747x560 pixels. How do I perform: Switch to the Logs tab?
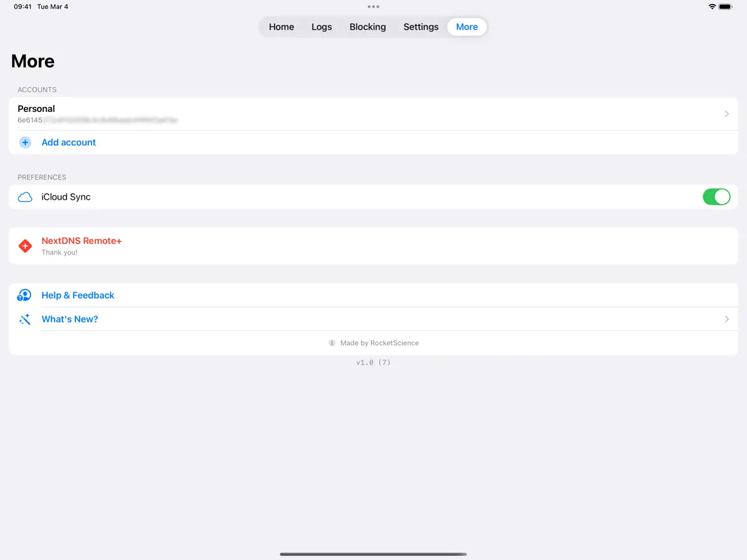[322, 27]
